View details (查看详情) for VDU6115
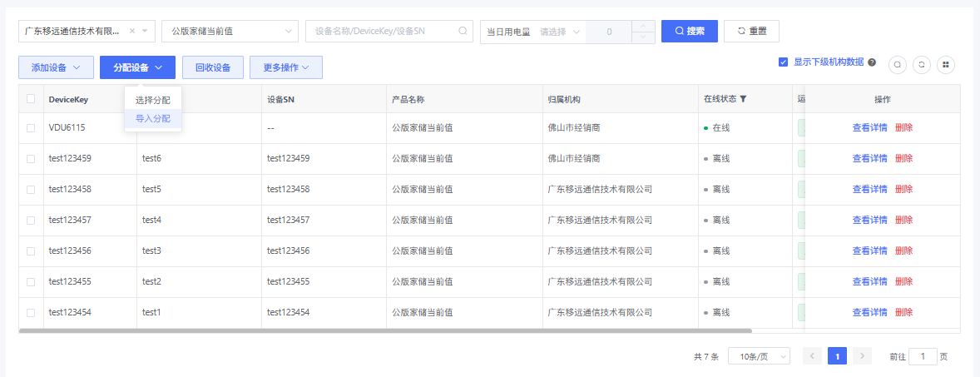Image resolution: width=980 pixels, height=377 pixels. pos(869,127)
